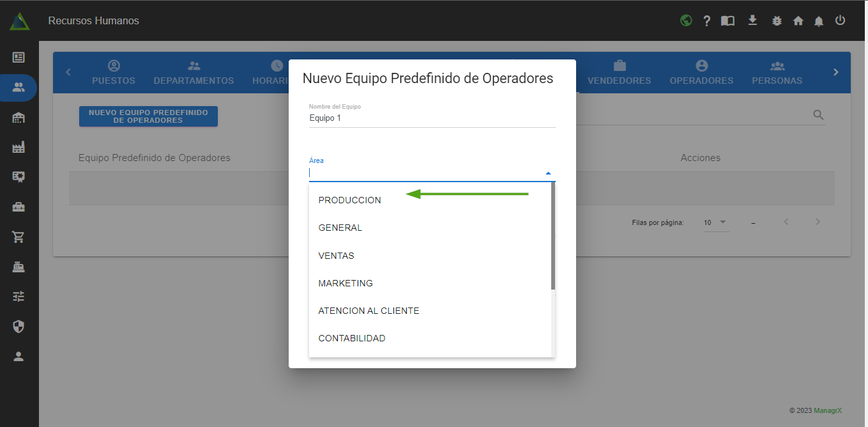The image size is (868, 427).
Task: Click the Área options list scrollbar
Action: click(x=552, y=237)
